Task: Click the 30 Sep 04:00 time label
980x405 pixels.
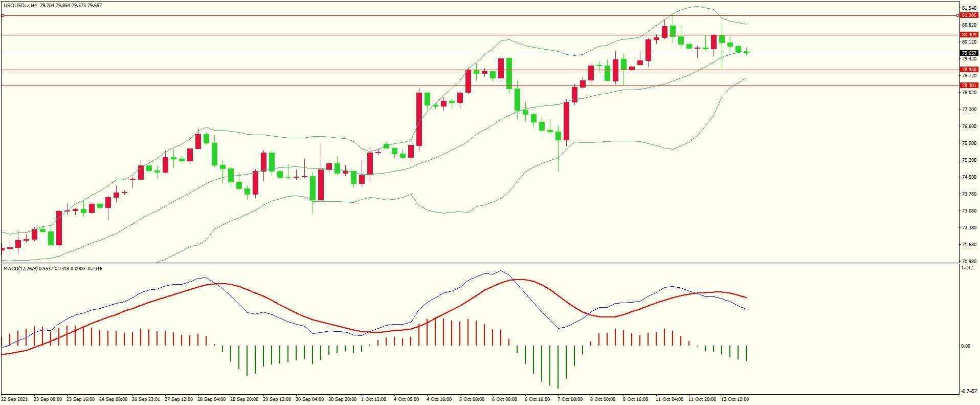Action: (x=309, y=399)
